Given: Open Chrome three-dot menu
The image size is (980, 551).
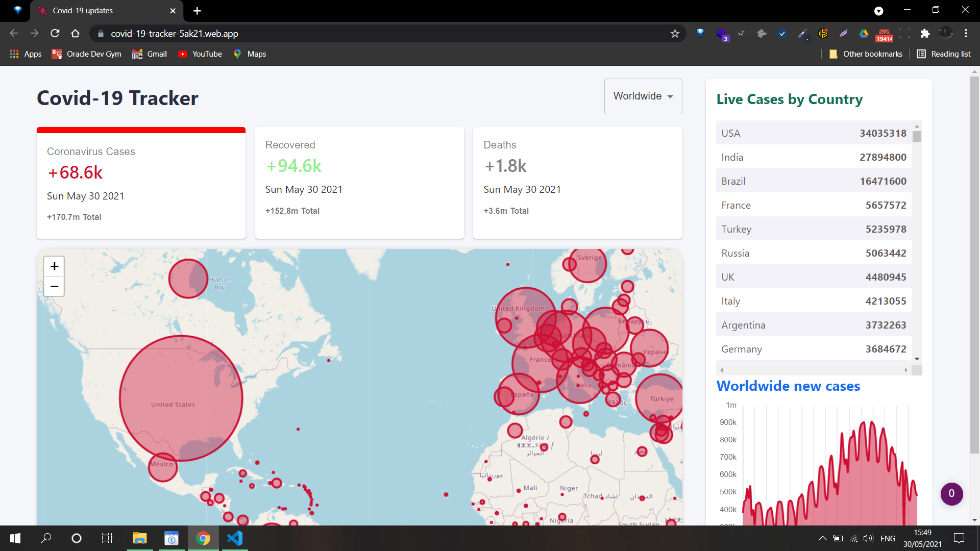Looking at the screenshot, I should tap(966, 34).
